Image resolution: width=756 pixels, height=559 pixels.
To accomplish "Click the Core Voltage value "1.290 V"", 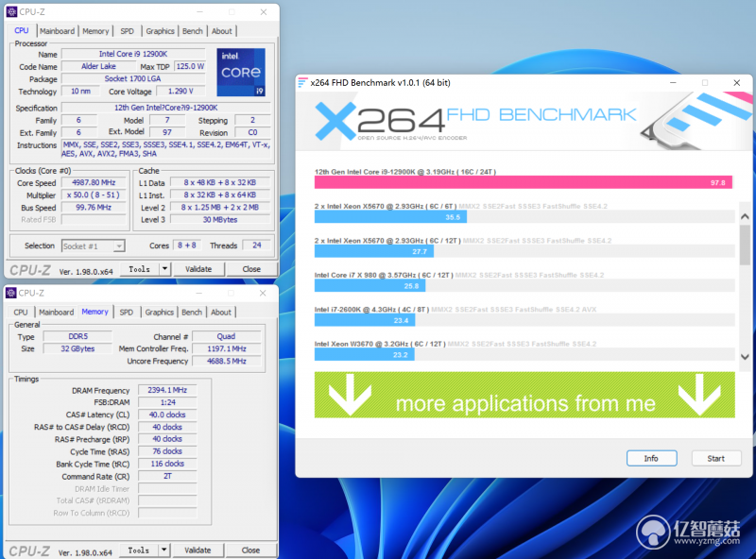I will point(180,91).
